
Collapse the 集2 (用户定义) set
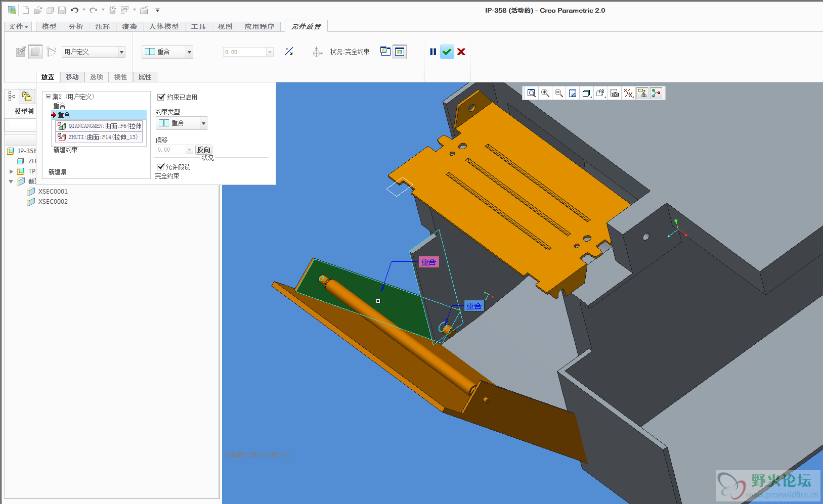click(49, 96)
